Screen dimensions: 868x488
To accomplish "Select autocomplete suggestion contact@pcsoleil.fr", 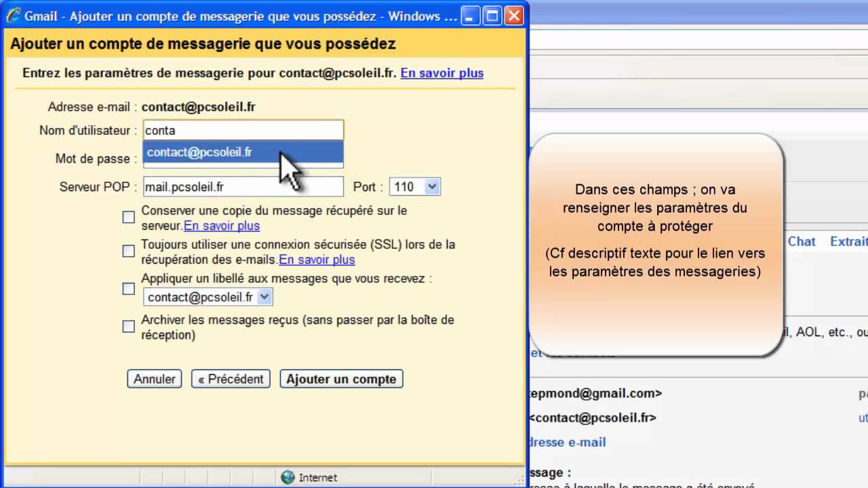I will [x=243, y=152].
